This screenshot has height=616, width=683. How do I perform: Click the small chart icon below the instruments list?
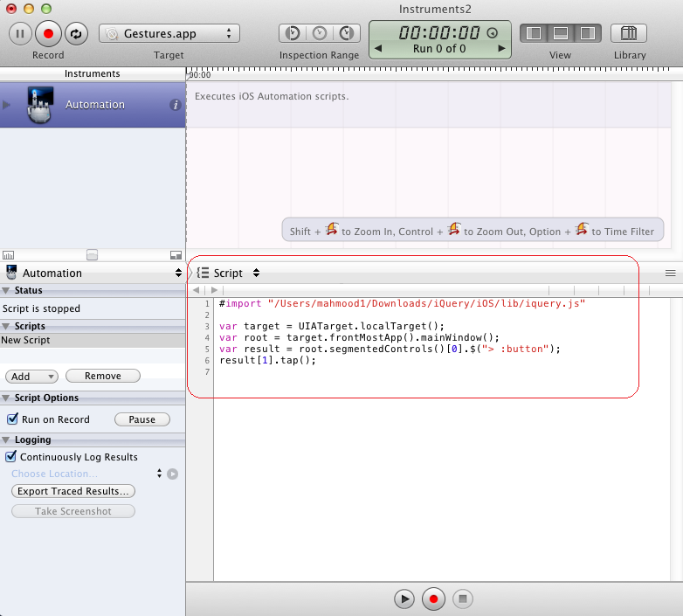point(8,255)
